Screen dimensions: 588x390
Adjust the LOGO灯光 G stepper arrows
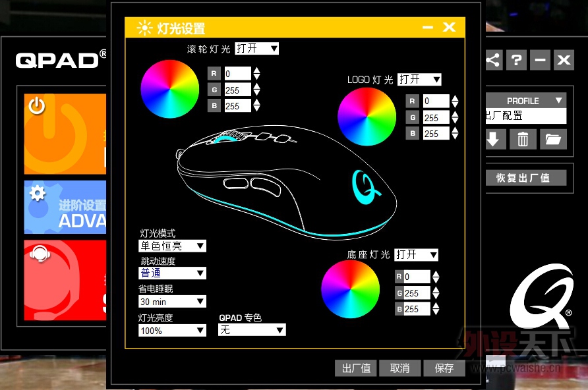point(455,117)
